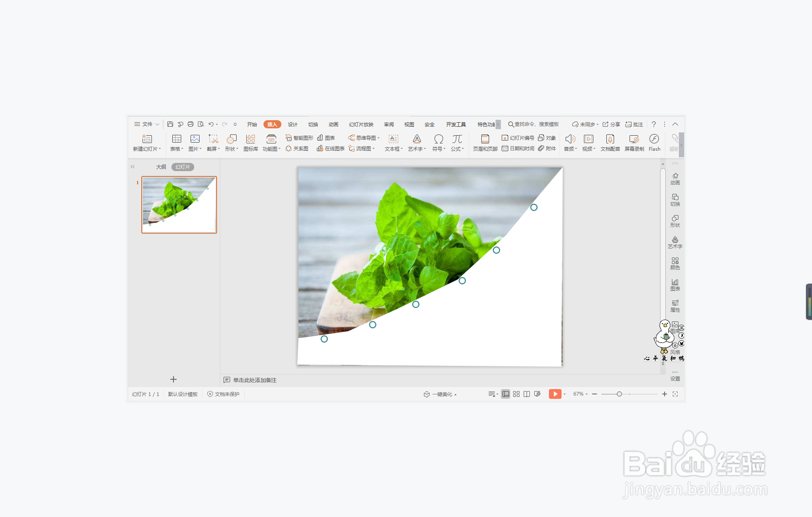
Task: Click the 图标库 icon library button
Action: point(250,142)
